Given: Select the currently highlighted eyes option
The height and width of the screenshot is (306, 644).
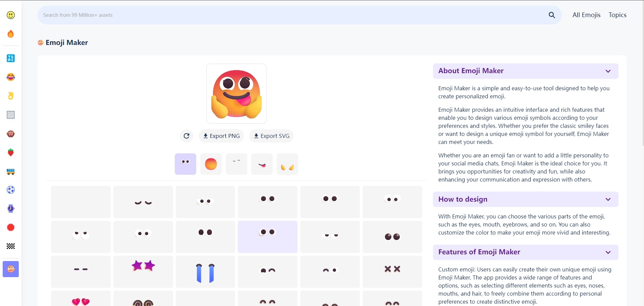Looking at the screenshot, I should click(x=268, y=237).
